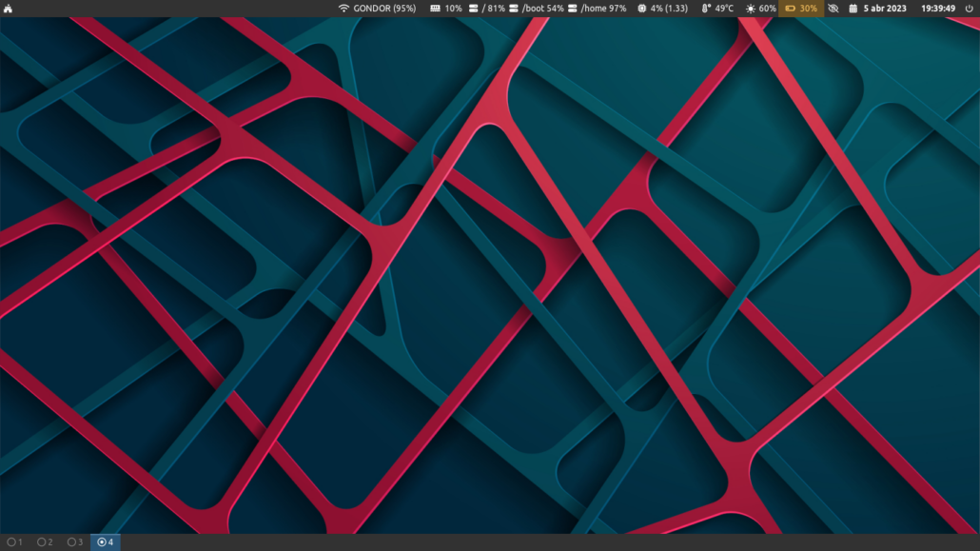Select the active workspace 4

tap(106, 542)
